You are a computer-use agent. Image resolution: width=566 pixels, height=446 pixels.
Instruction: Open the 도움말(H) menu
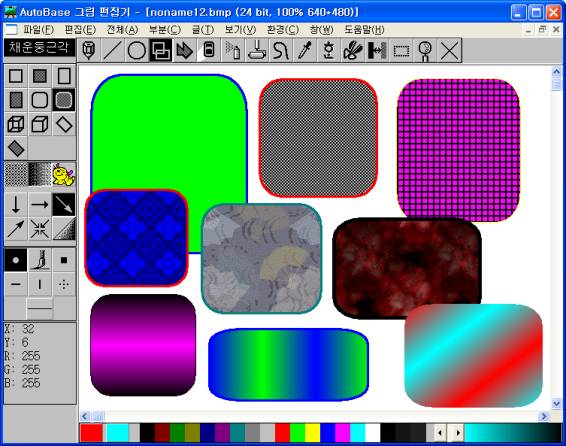coord(364,30)
